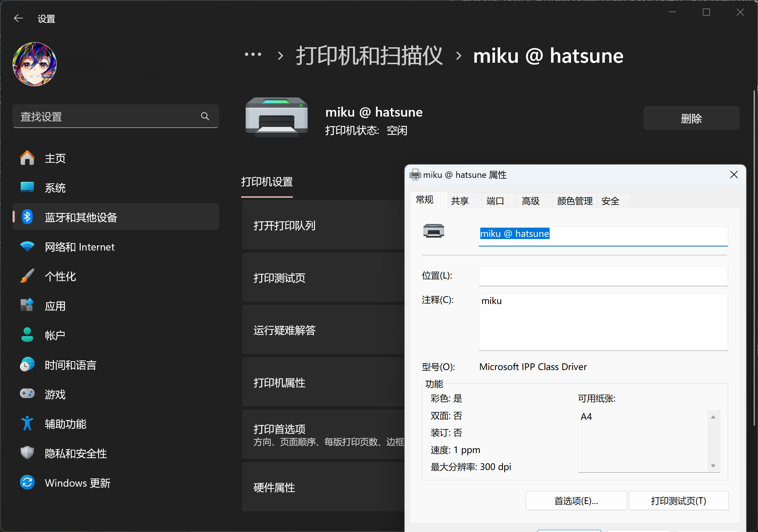
Task: Expand the breadcrumb ellipsis menu
Action: (253, 55)
